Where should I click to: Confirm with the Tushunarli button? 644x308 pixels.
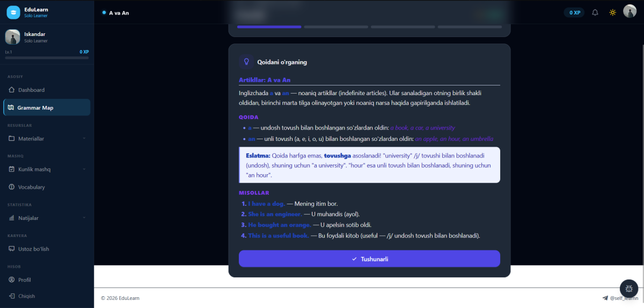coord(369,259)
